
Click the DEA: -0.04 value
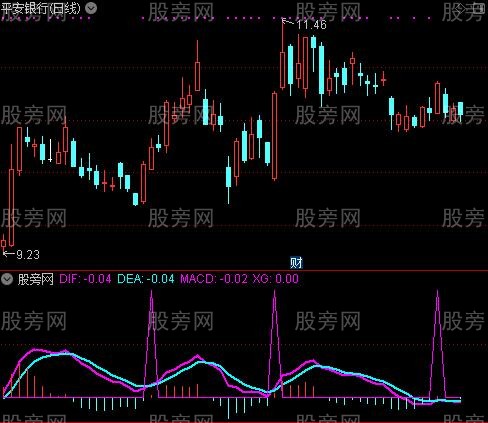tap(146, 279)
